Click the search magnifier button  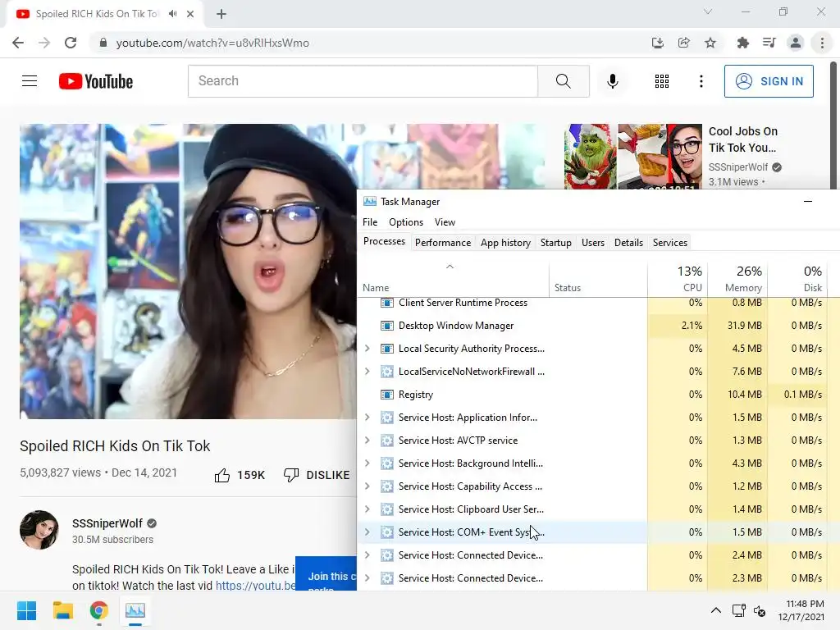coord(563,81)
